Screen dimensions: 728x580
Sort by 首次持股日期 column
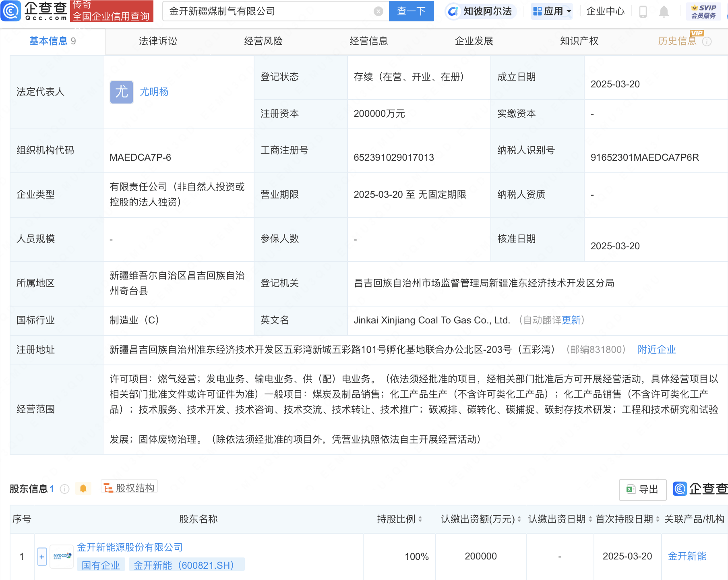point(658,519)
